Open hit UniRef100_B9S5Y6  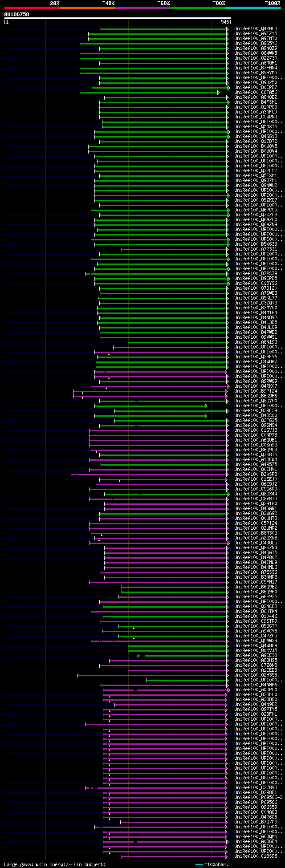(x=256, y=44)
